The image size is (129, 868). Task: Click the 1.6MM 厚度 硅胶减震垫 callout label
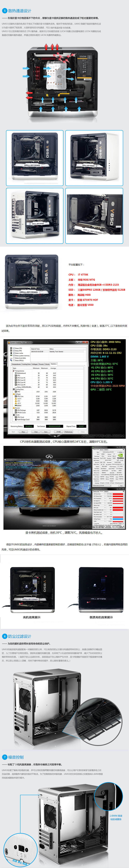(116, 817)
